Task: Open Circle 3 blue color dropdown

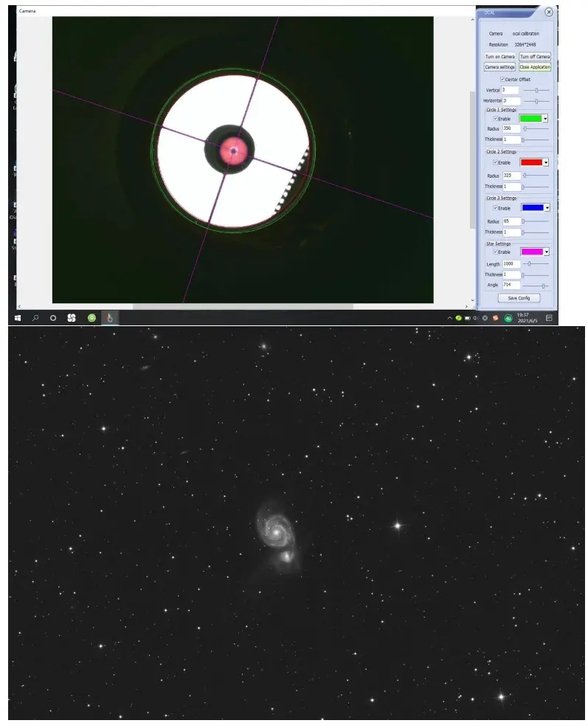Action: (547, 208)
